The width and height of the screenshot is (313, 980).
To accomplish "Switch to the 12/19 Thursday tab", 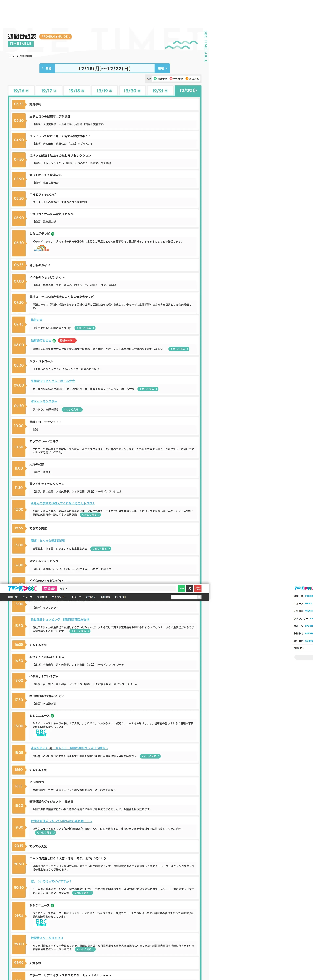I will tap(104, 91).
